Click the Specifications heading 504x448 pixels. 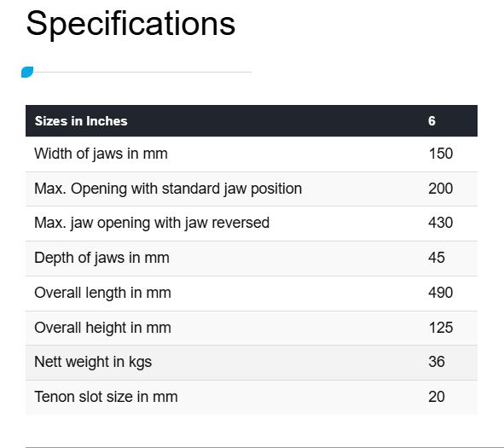130,25
